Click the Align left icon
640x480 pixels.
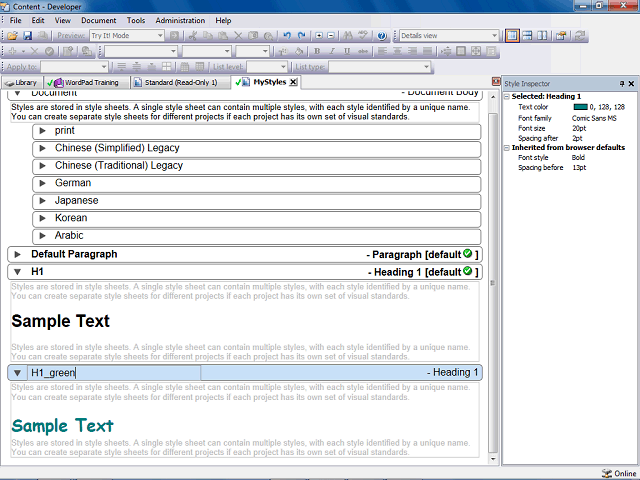pyautogui.click(x=382, y=51)
